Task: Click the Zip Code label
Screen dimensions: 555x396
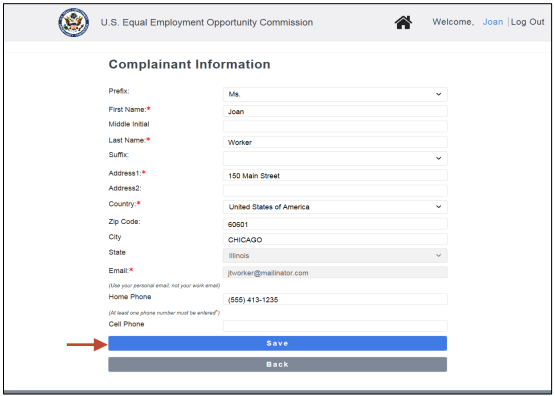Action: pos(124,222)
